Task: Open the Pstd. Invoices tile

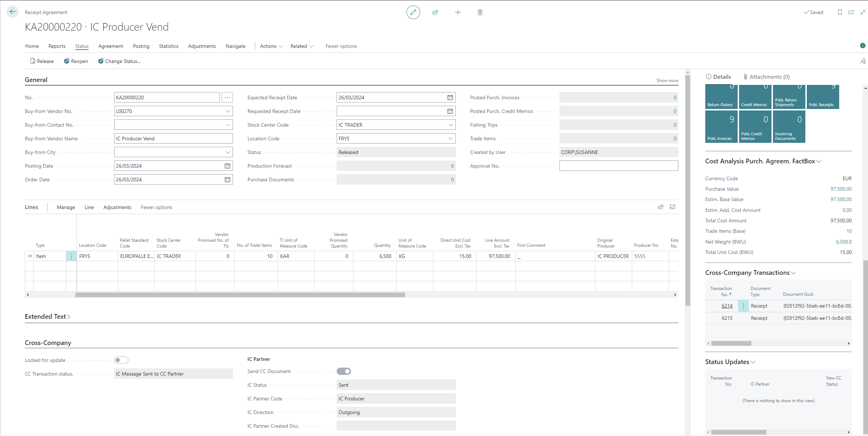Action: click(721, 127)
